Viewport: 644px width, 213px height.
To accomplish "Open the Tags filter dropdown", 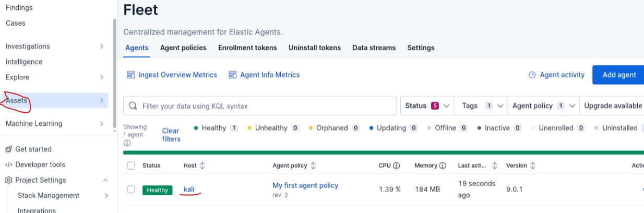I will tap(482, 106).
